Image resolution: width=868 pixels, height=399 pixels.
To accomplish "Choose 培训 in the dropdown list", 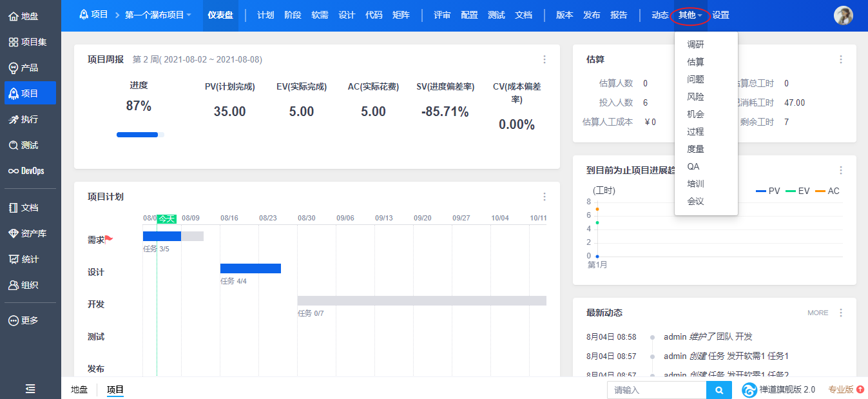I will [x=695, y=184].
